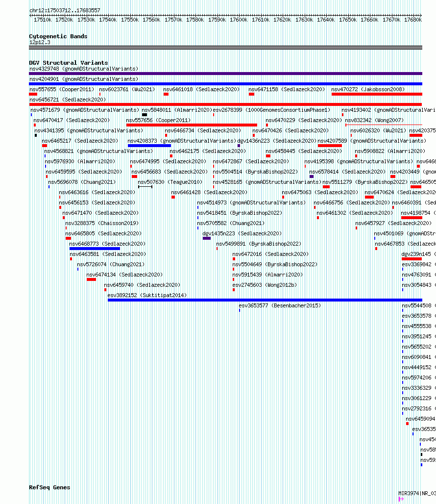This screenshot has width=436, height=504.
Task: Click nsv4208373 gnomADStructuralVariants label
Action: coord(182,141)
